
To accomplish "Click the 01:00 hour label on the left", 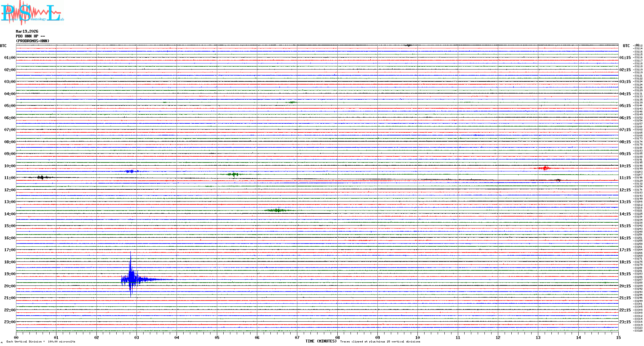I will coord(10,58).
